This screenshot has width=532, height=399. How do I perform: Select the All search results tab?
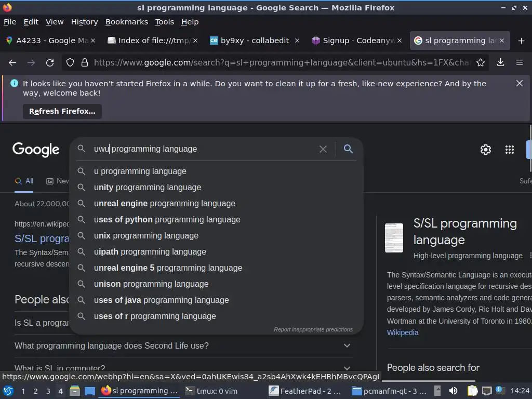pyautogui.click(x=24, y=181)
